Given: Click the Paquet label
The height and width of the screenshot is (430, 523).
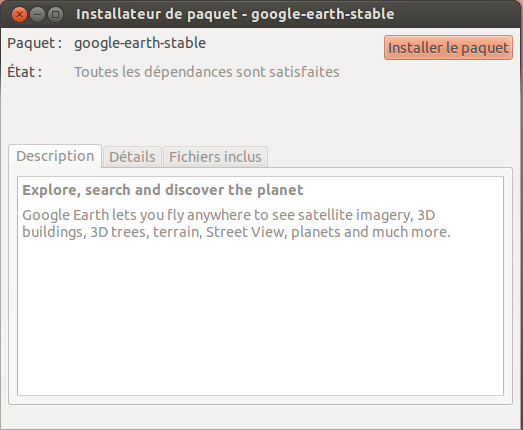Looking at the screenshot, I should point(35,43).
